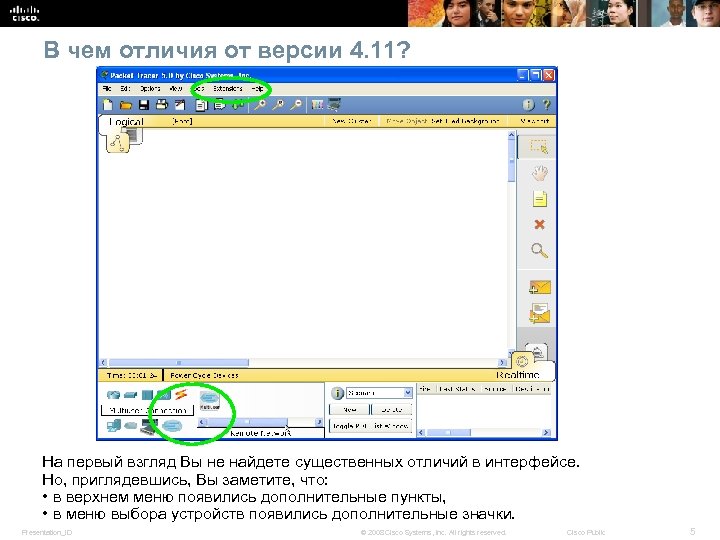Click the Copy toolbar icon
This screenshot has height=540, width=720.
[202, 105]
